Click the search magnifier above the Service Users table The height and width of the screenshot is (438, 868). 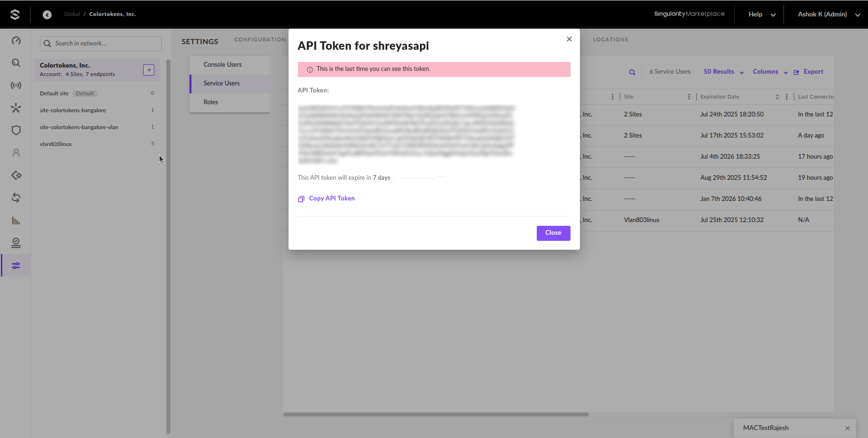pos(632,71)
